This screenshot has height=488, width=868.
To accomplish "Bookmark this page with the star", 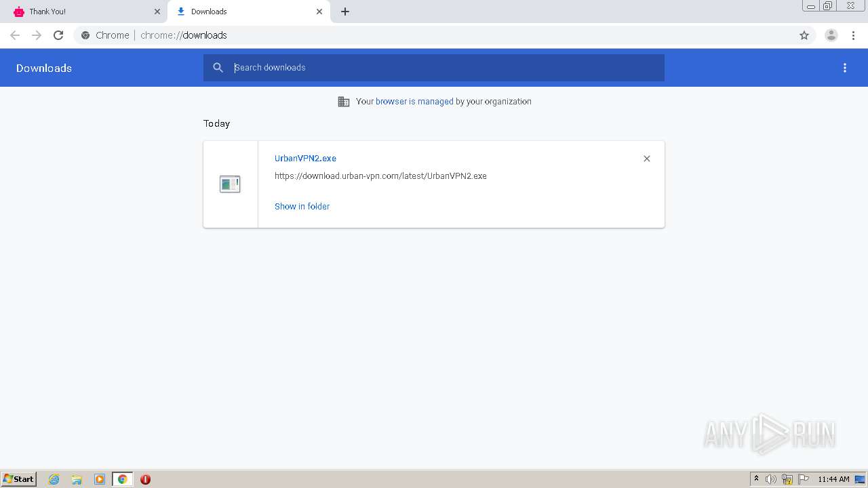I will pos(804,35).
